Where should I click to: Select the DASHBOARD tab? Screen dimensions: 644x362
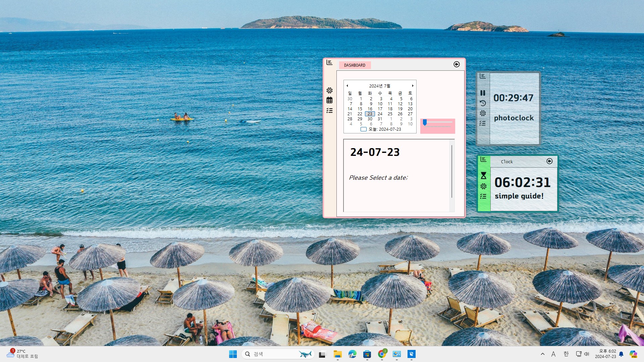[355, 65]
